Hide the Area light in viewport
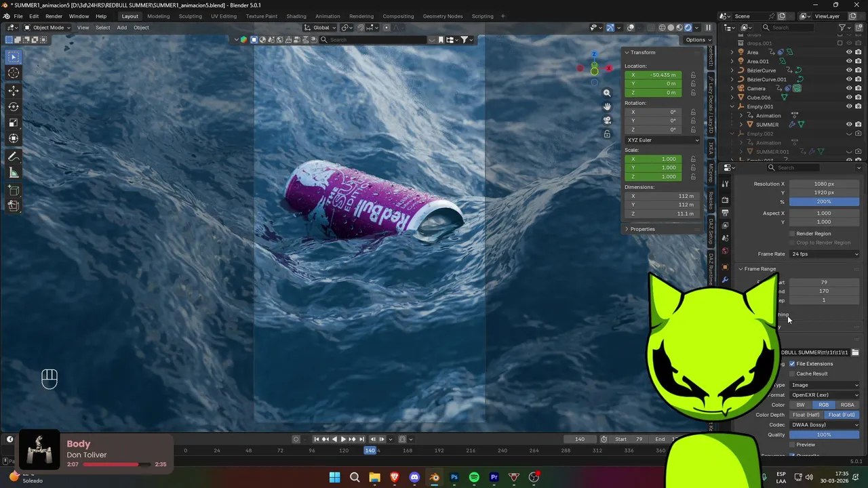The width and height of the screenshot is (868, 488). coord(849,52)
